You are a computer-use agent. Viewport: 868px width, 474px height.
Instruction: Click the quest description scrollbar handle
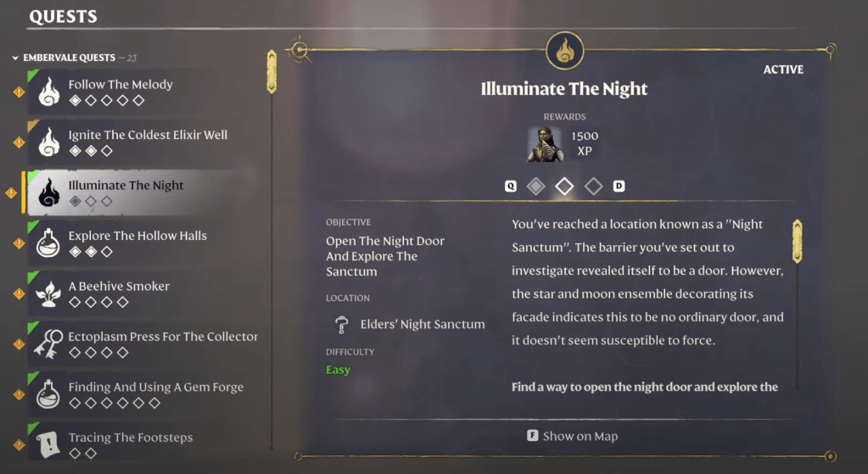(797, 242)
